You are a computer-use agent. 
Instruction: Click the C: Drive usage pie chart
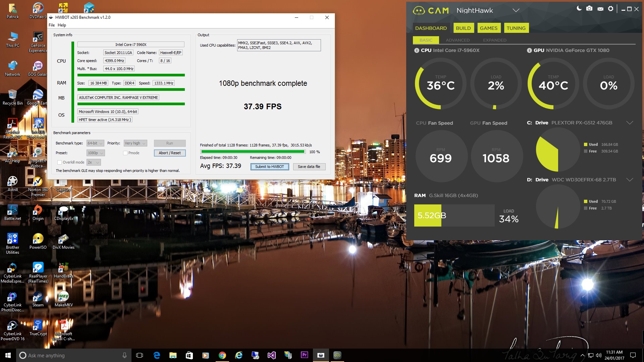[x=558, y=149]
